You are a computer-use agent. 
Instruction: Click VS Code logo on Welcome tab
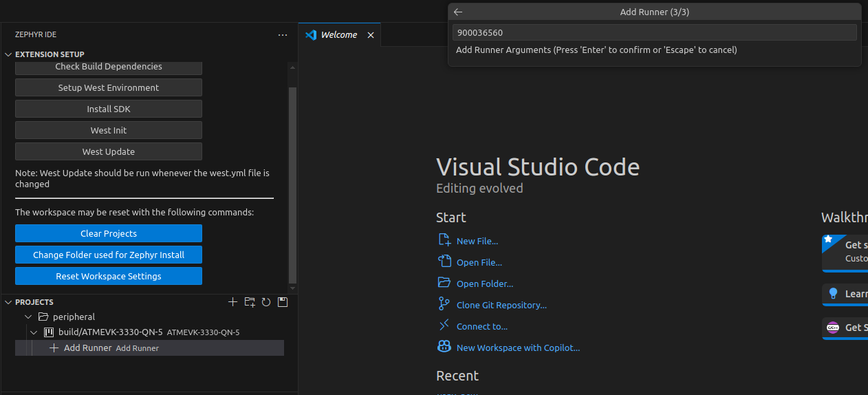point(311,35)
